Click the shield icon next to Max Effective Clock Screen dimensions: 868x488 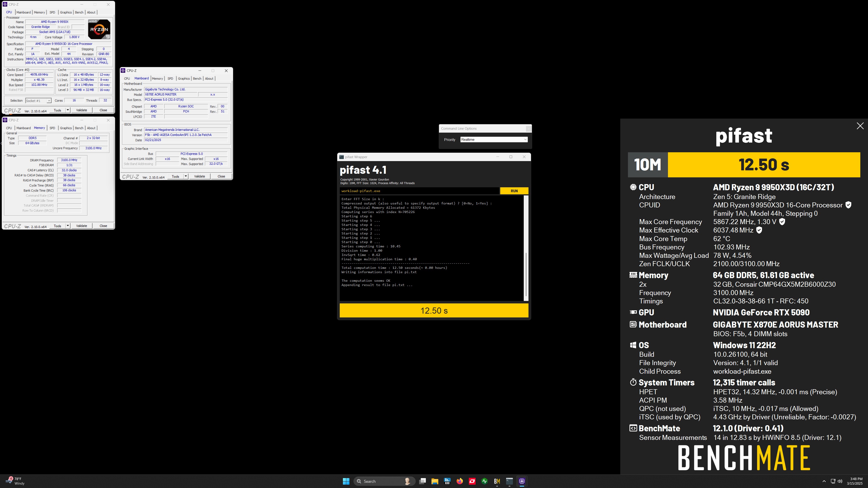[759, 230]
